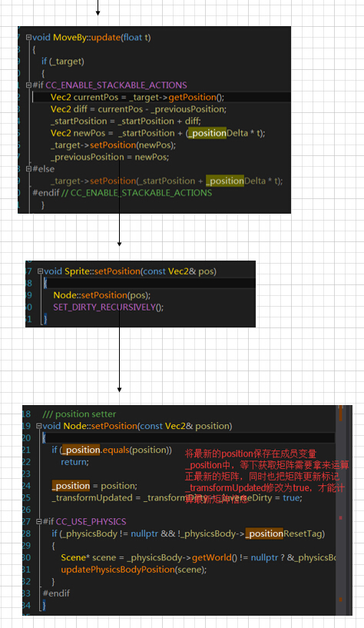This screenshot has height=628, width=364.
Task: Click 'Vec2 diff = currentPos - _previousPosition;'
Action: (x=138, y=109)
